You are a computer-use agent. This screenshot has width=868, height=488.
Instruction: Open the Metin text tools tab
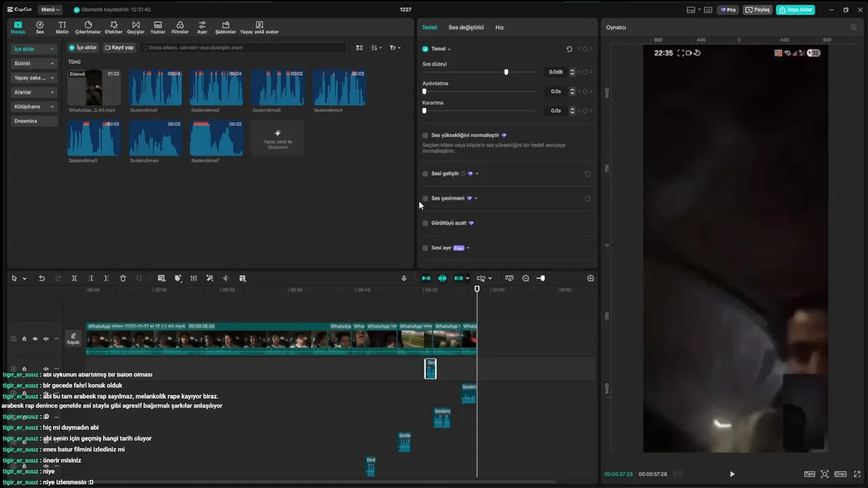pos(62,27)
